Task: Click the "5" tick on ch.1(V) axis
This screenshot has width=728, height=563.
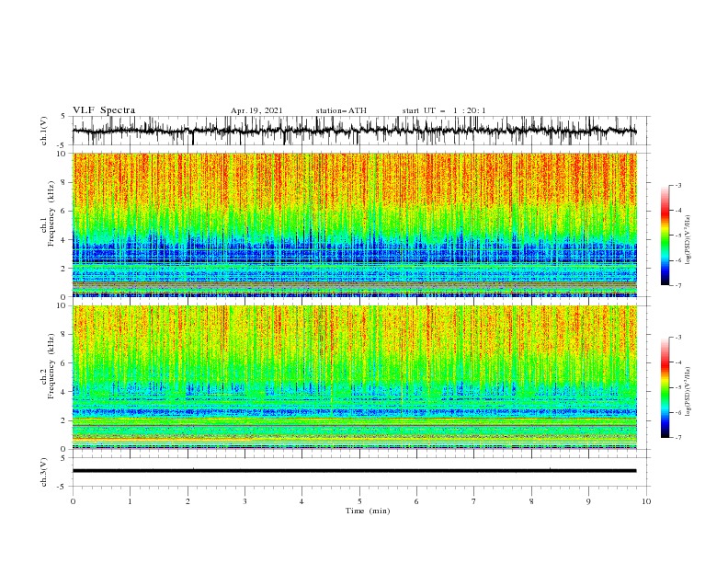Action: [x=63, y=117]
